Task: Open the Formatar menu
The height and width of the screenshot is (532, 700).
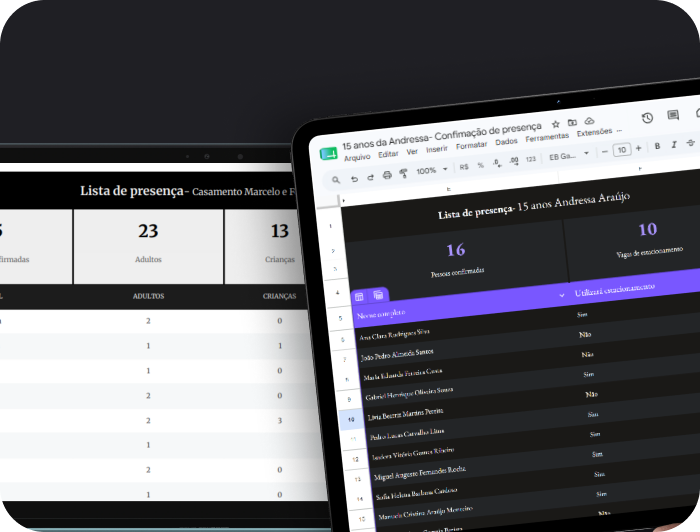Action: coord(471,145)
